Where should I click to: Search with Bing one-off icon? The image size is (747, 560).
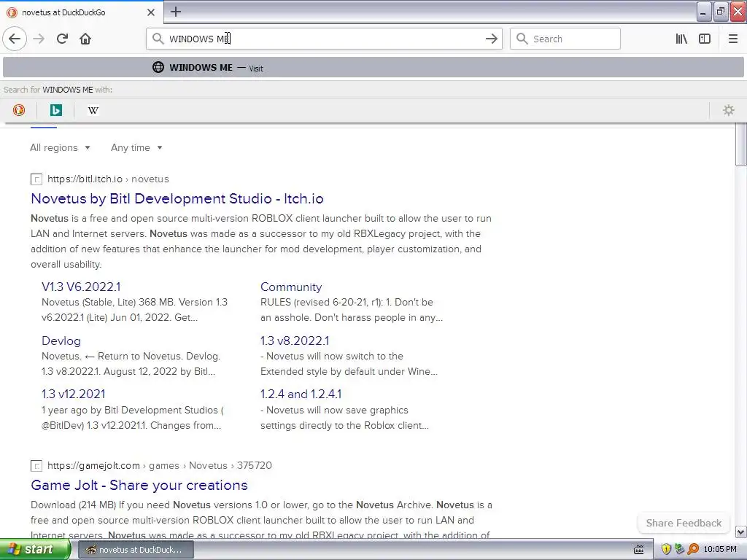pyautogui.click(x=55, y=111)
